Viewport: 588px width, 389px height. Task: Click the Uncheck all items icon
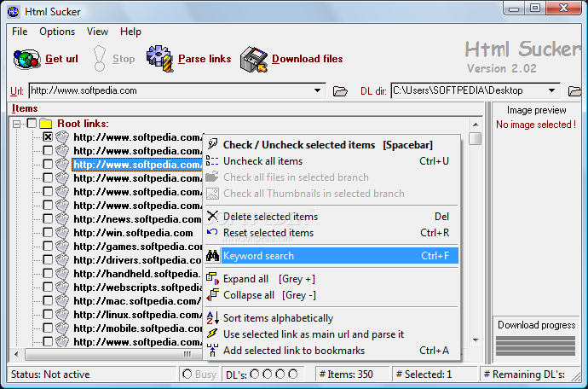(x=212, y=161)
